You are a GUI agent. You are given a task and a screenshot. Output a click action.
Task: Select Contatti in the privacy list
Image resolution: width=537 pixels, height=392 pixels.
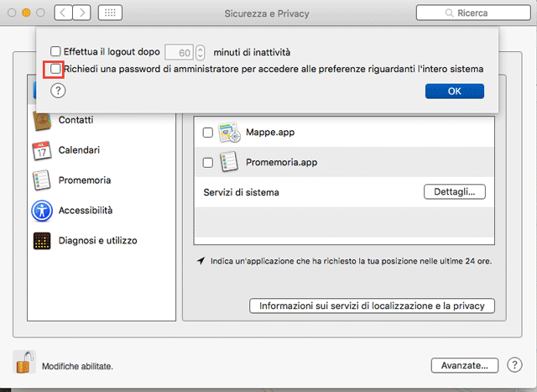(x=102, y=120)
